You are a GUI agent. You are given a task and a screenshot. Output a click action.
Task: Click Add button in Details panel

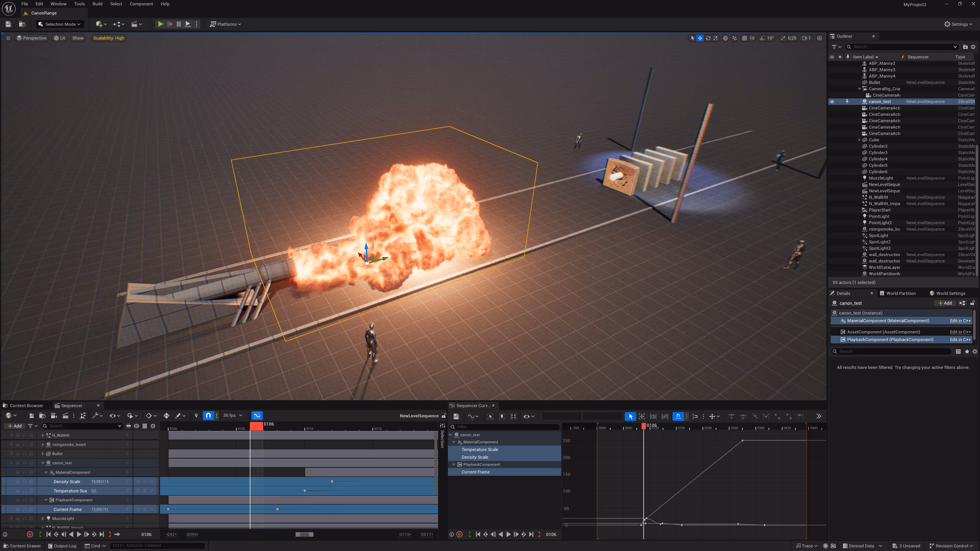[945, 303]
